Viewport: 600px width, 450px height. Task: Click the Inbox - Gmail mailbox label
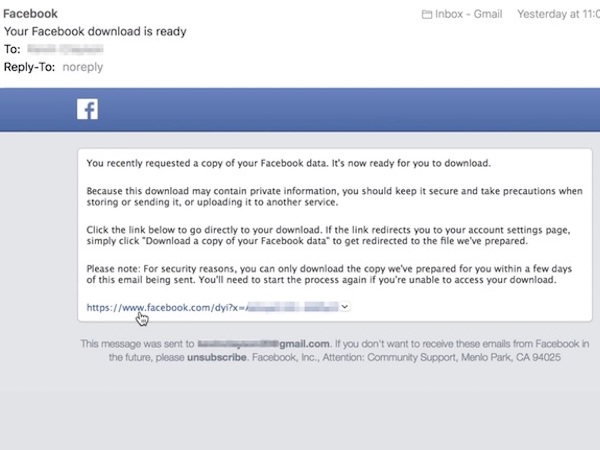[x=468, y=14]
